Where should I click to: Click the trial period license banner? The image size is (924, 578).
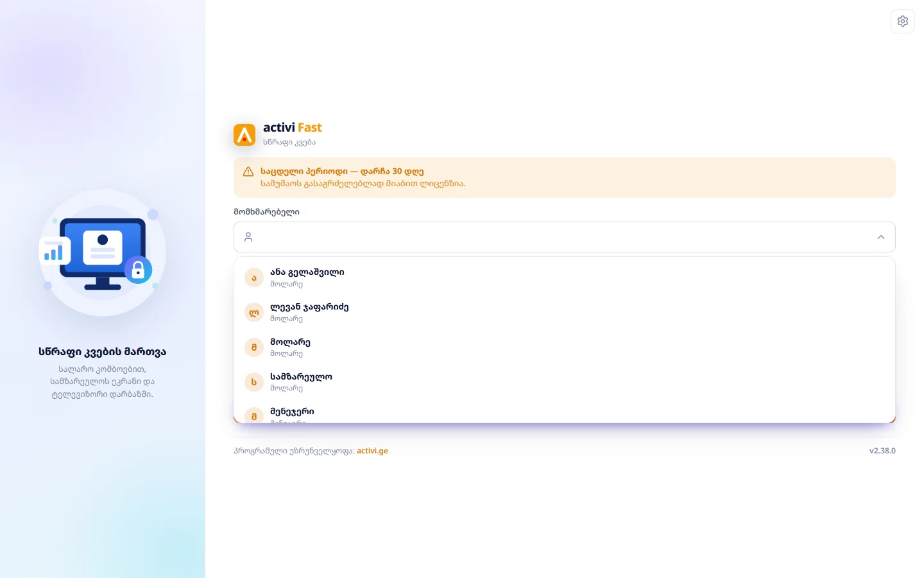click(x=565, y=177)
